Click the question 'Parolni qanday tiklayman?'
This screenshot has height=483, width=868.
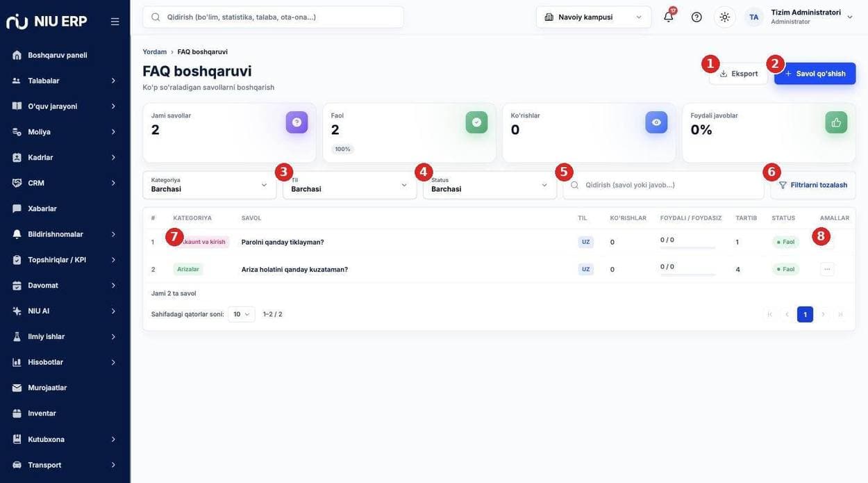(x=283, y=242)
